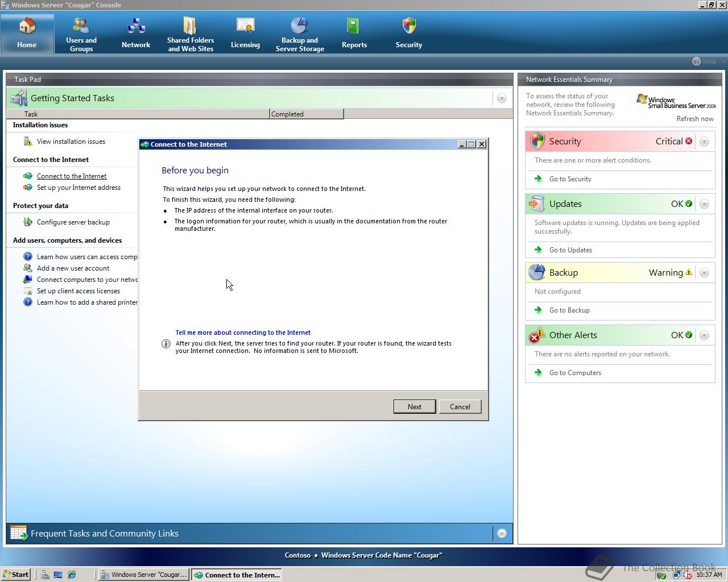Open Users and Groups section
The height and width of the screenshot is (582, 728).
(x=81, y=34)
